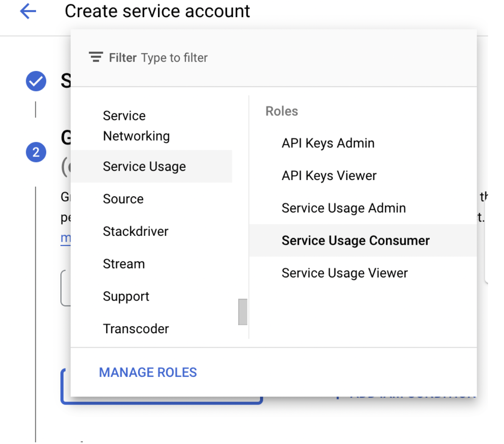This screenshot has height=444, width=504.
Task: Choose the API Keys Admin role
Action: pos(328,143)
